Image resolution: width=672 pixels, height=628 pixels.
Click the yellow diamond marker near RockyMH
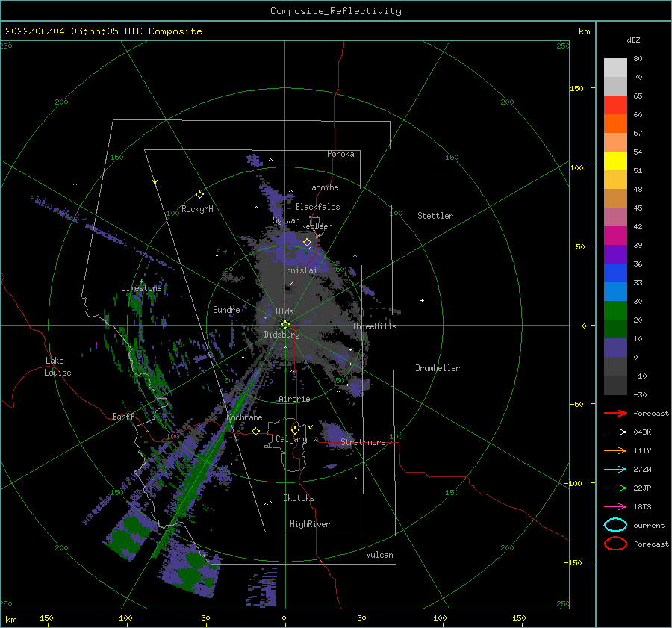coord(199,195)
